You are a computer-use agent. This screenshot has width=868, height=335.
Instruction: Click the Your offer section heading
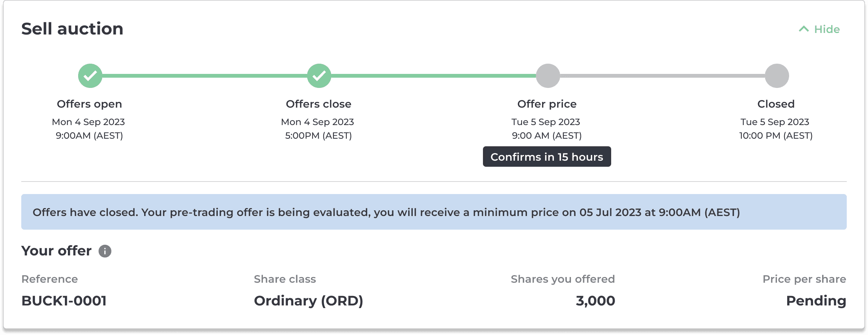57,251
